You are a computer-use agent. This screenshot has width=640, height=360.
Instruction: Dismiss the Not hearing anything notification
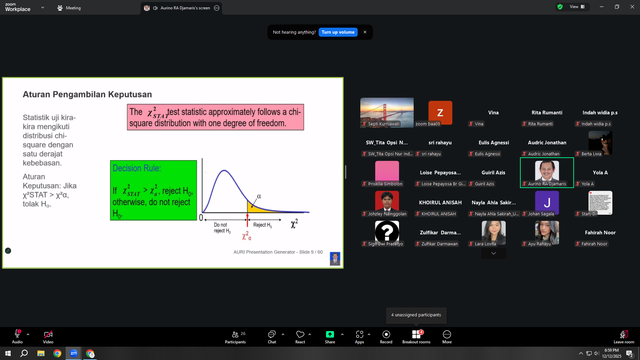[365, 32]
